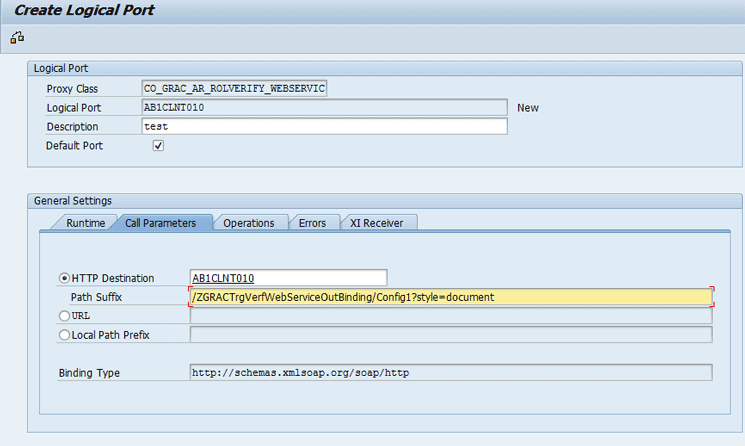Open the XI Receiver tab
The height and width of the screenshot is (446, 745).
click(377, 223)
